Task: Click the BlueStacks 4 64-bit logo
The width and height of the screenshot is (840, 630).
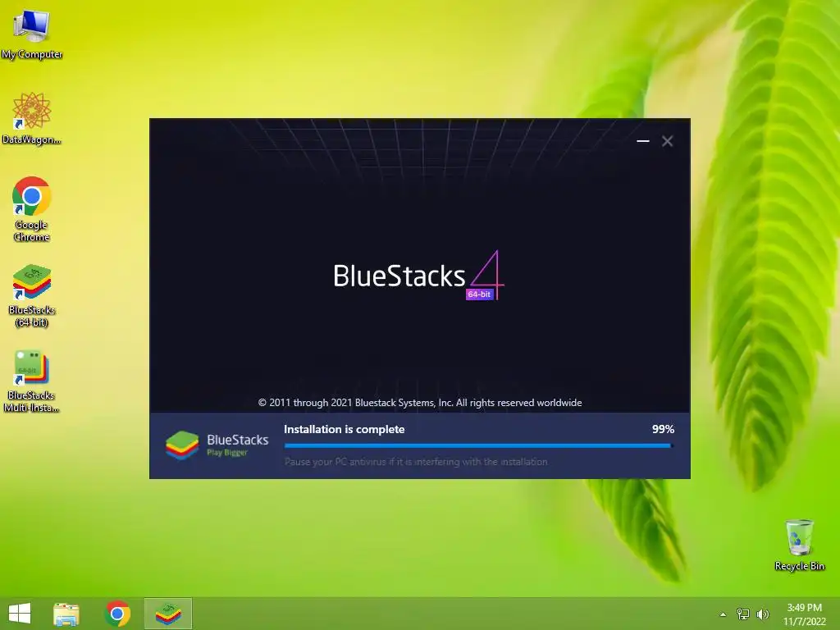Action: tap(419, 276)
